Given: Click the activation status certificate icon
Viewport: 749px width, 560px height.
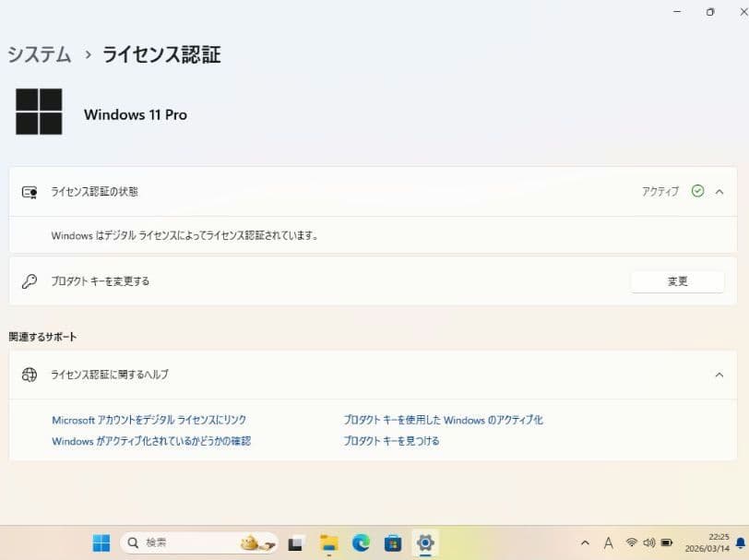Looking at the screenshot, I should (30, 192).
